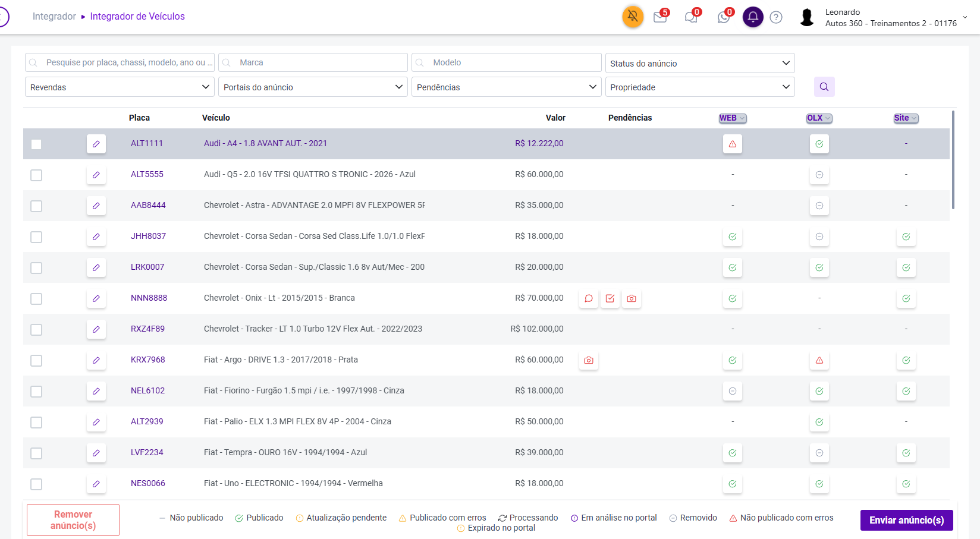Image resolution: width=980 pixels, height=539 pixels.
Task: Select the checkbox for AAB8444
Action: pyautogui.click(x=36, y=206)
